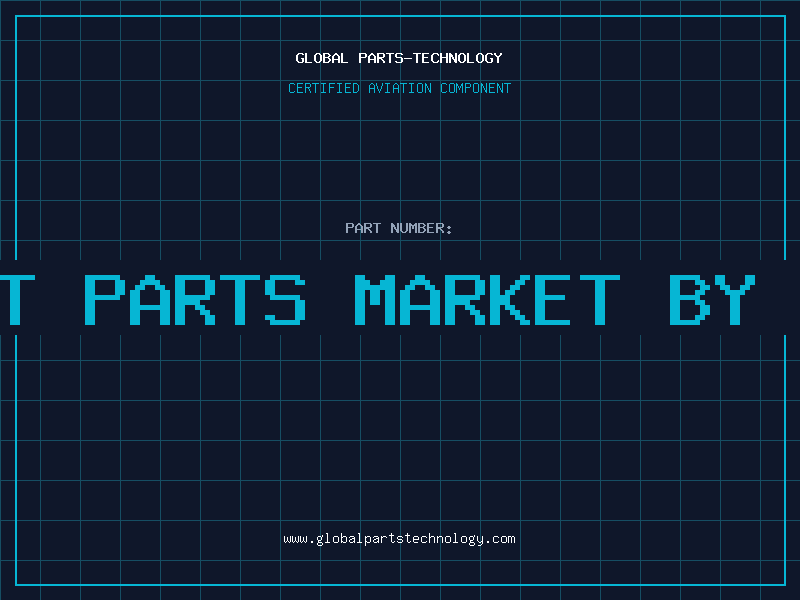Open the www.globalpartstechnology.com link
800x600 pixels.
(x=399, y=539)
